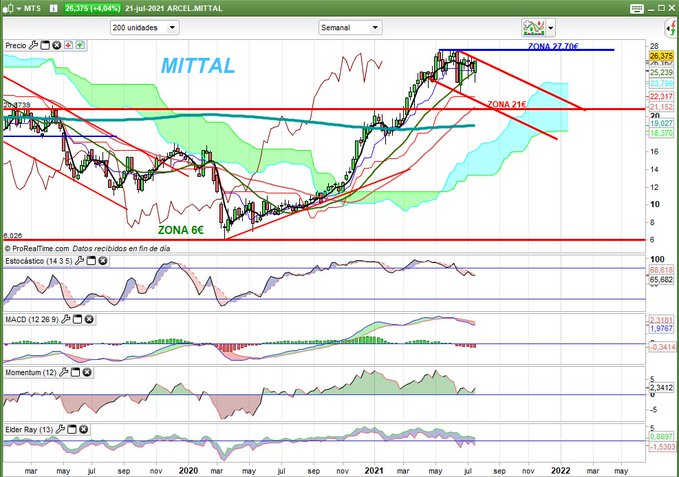This screenshot has width=679, height=477.
Task: Click the 1,9767 MACD value label
Action: click(x=661, y=329)
